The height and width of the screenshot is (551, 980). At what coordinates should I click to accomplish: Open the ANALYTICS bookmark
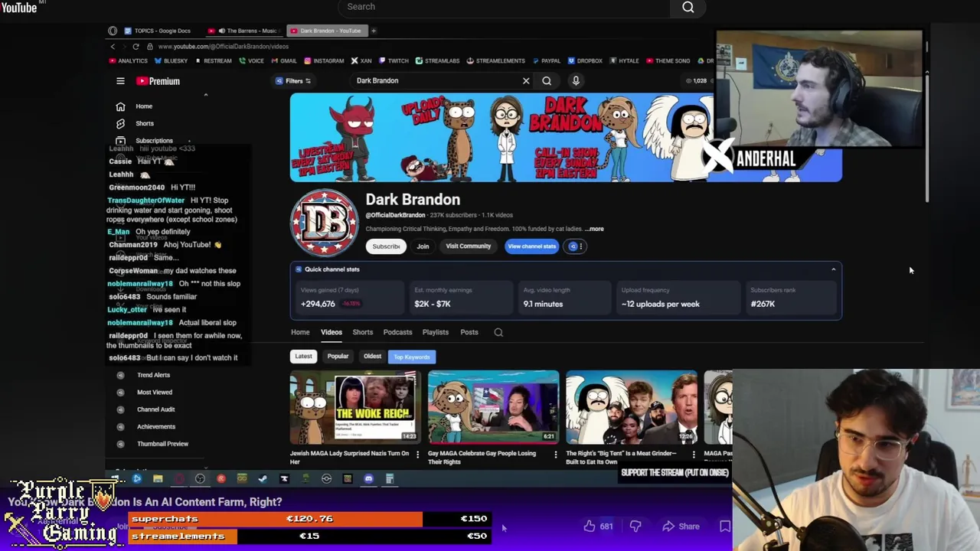129,61
